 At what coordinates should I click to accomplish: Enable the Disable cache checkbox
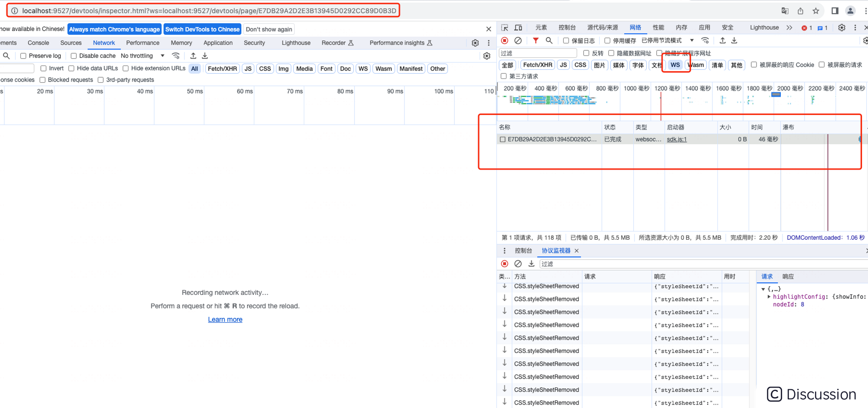74,56
